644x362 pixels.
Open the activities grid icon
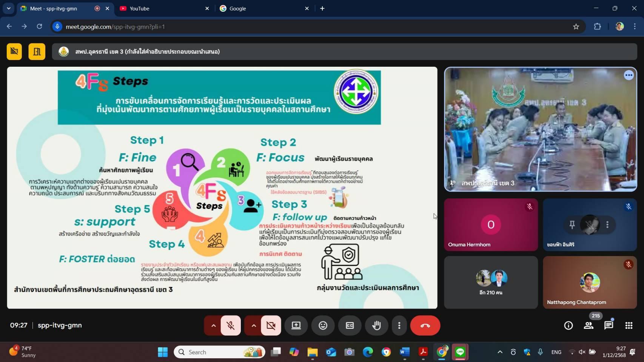[629, 325]
